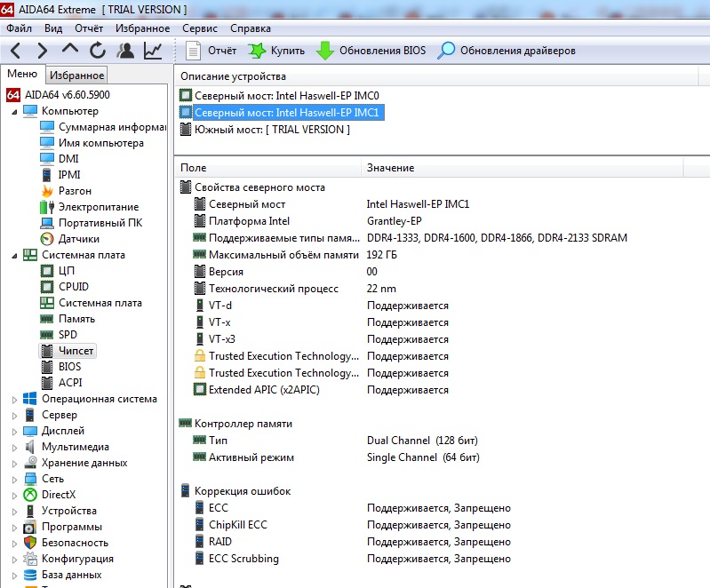Open Обновления драйверов
Viewport: 710px width, 588px height.
[x=507, y=51]
